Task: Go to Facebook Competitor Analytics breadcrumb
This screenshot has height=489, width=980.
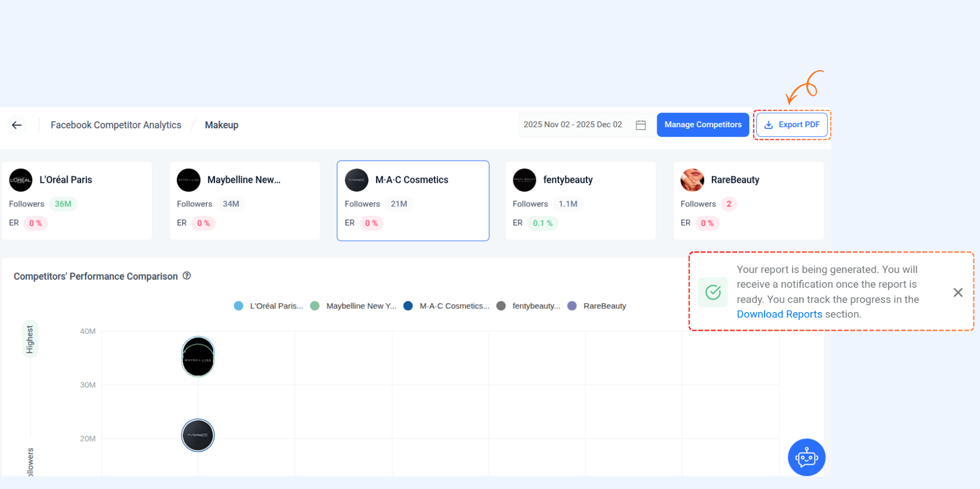Action: click(x=116, y=125)
